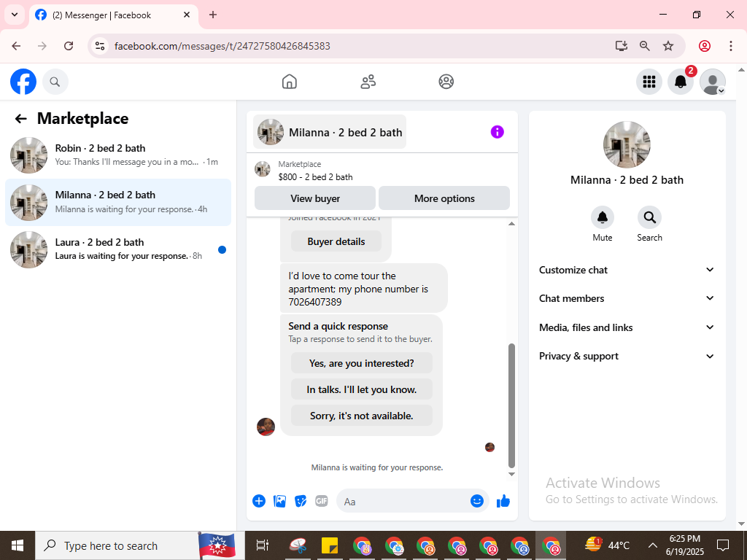Viewport: 747px width, 560px height.
Task: Click the chat scrollbar thumb
Action: tap(511, 405)
